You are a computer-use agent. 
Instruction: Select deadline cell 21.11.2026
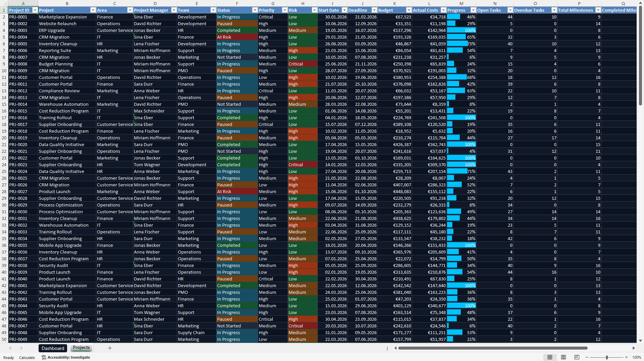pos(362,64)
